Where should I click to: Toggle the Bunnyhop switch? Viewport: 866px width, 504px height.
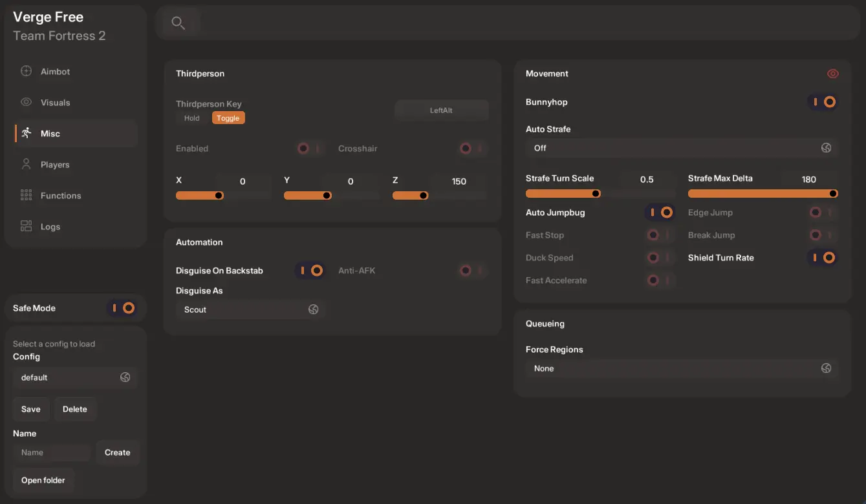click(823, 102)
